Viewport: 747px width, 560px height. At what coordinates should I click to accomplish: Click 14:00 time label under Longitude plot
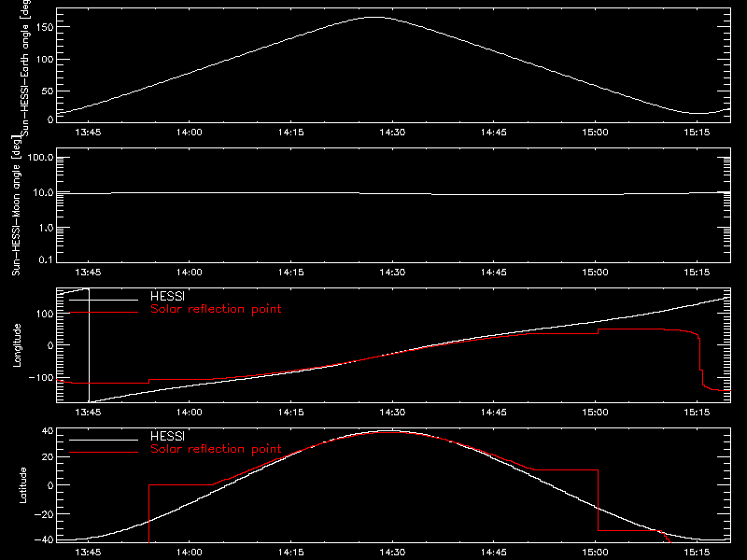tap(190, 413)
